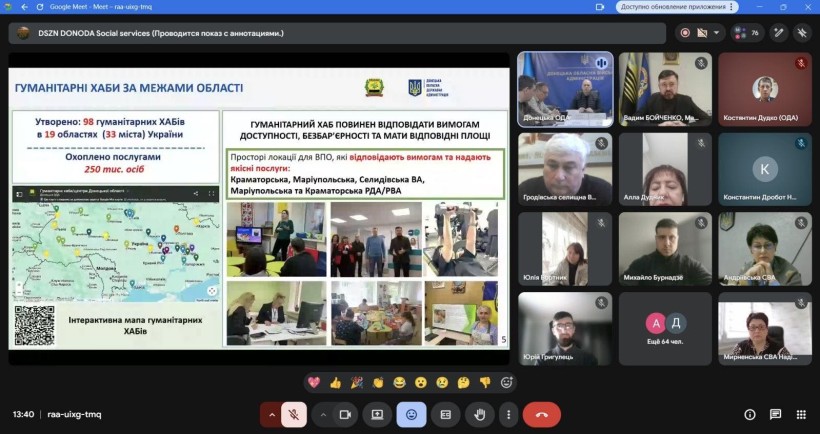820x434 pixels.
Task: Select Вадим Бойченко's video tile
Action: 665,89
